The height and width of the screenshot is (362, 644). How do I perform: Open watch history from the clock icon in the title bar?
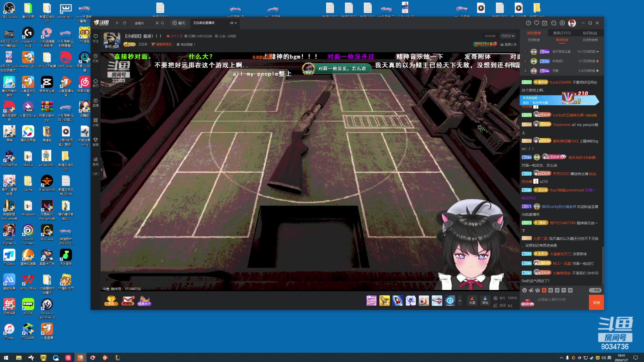point(528,23)
